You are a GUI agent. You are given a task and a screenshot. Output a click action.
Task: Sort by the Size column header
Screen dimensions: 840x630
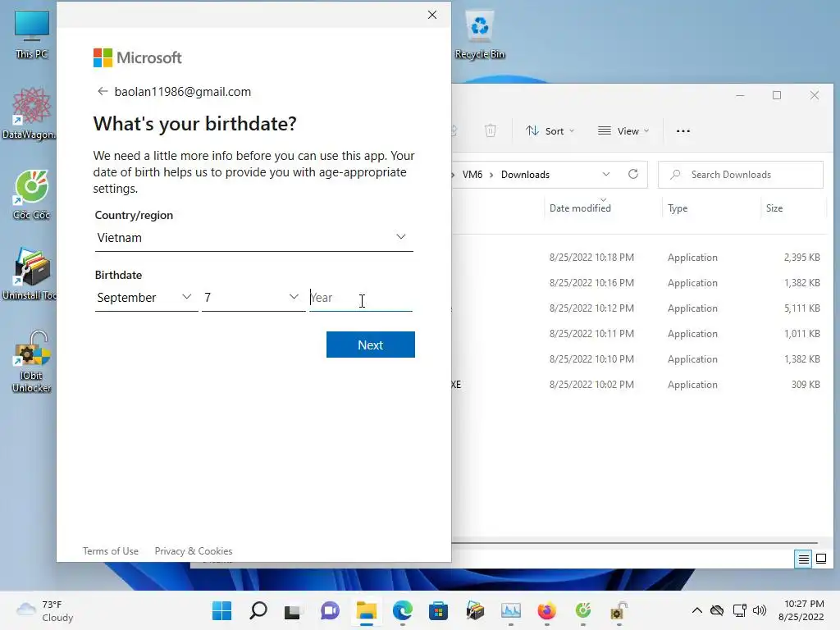pyautogui.click(x=774, y=208)
